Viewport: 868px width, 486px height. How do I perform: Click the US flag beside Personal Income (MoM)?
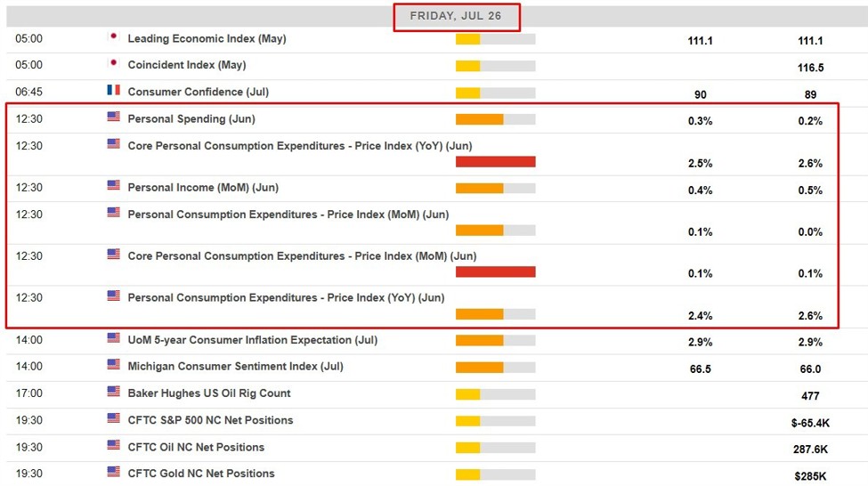[113, 186]
